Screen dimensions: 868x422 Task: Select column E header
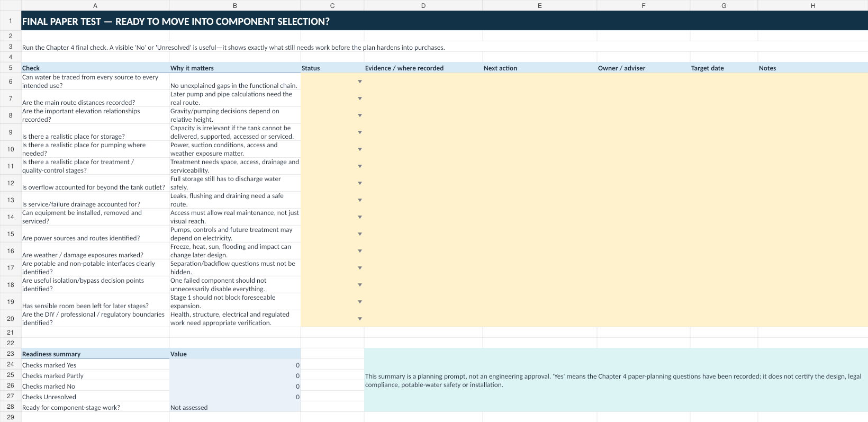click(540, 5)
